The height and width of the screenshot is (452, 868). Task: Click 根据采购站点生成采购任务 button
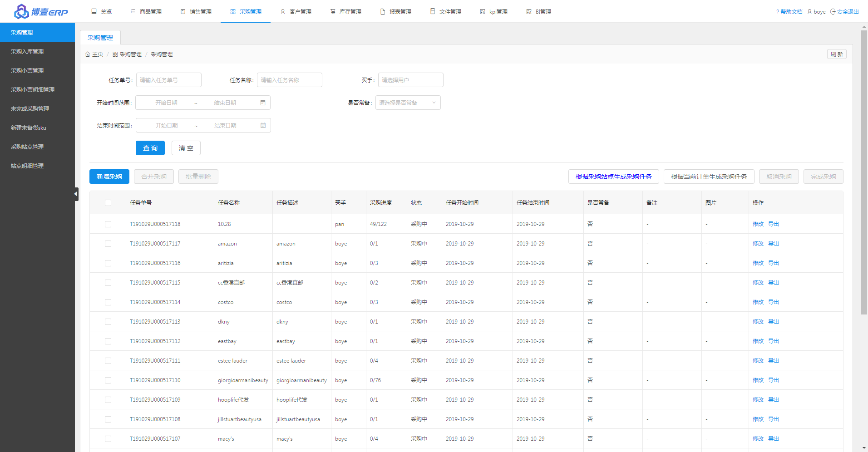[x=614, y=177]
